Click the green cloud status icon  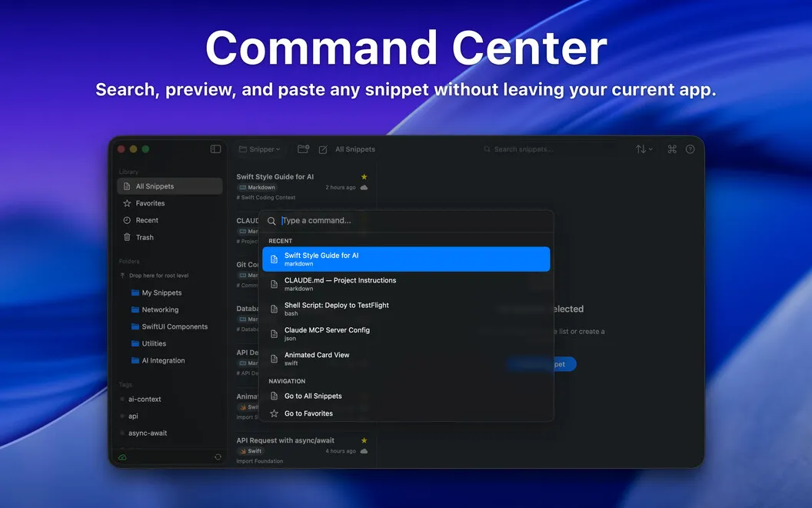[122, 457]
